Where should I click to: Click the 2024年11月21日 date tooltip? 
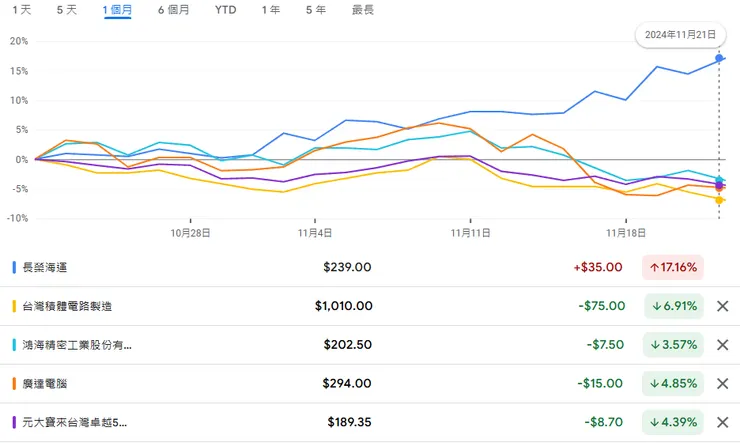[x=680, y=34]
